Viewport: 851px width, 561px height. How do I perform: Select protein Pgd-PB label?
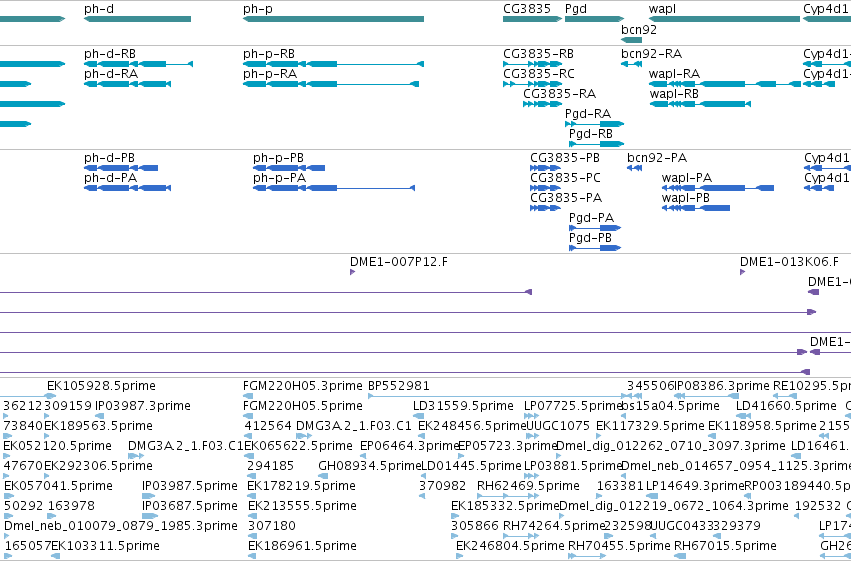(x=590, y=238)
